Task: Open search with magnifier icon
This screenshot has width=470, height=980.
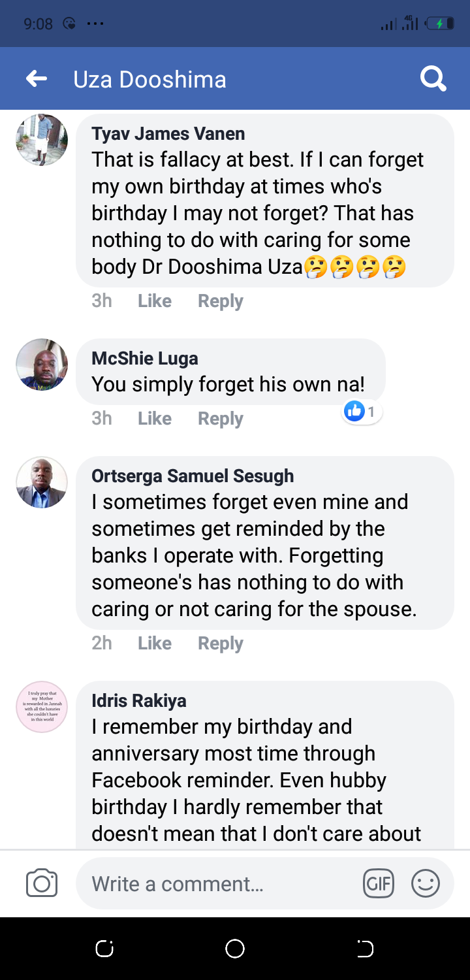Action: tap(433, 79)
